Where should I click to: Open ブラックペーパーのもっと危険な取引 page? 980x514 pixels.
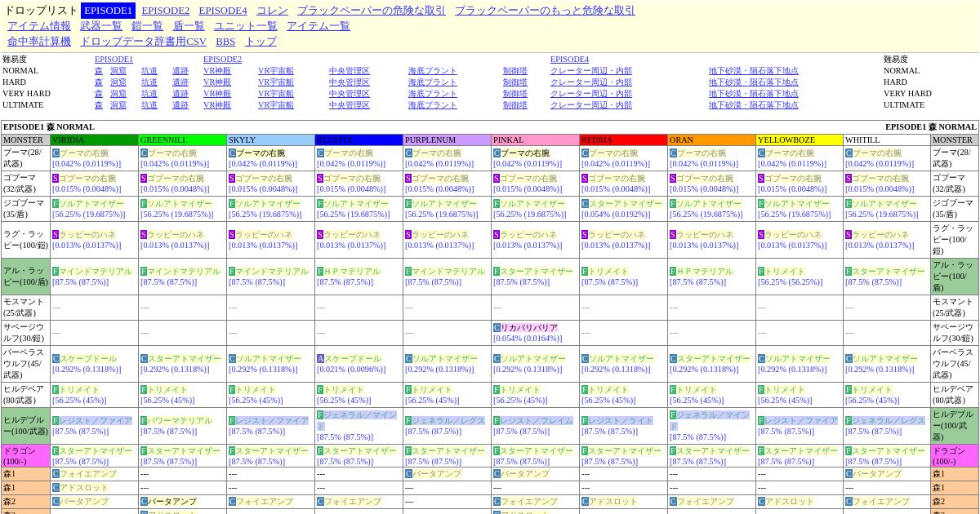click(545, 11)
